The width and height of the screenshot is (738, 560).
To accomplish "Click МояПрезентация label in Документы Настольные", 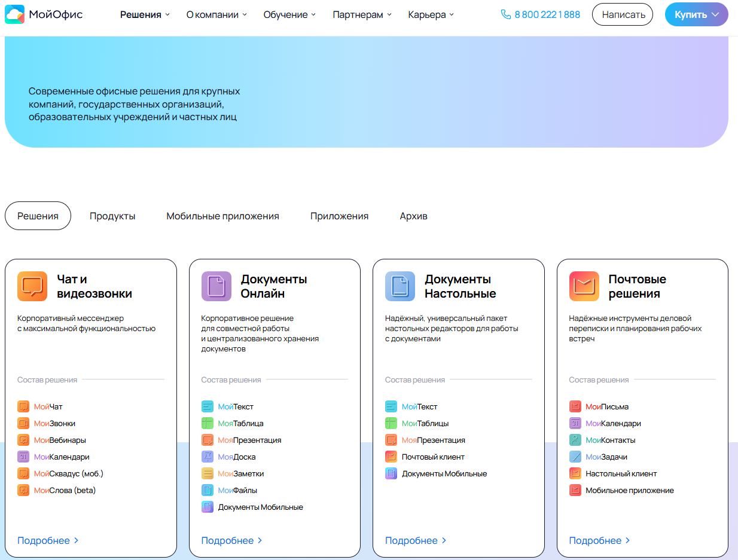I will pos(434,440).
